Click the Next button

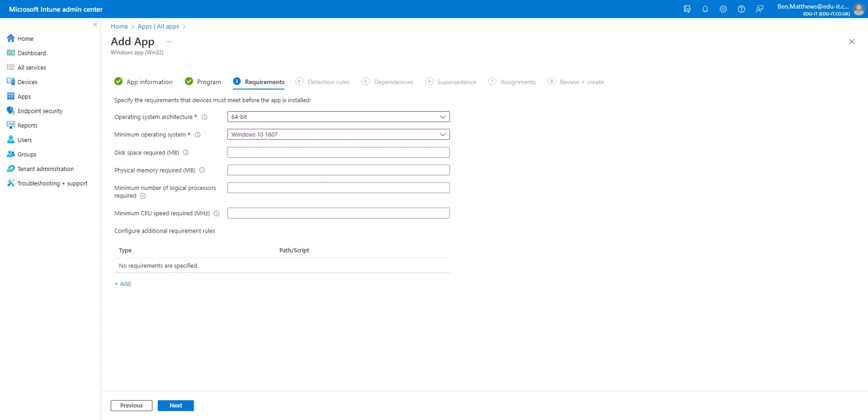(x=176, y=405)
